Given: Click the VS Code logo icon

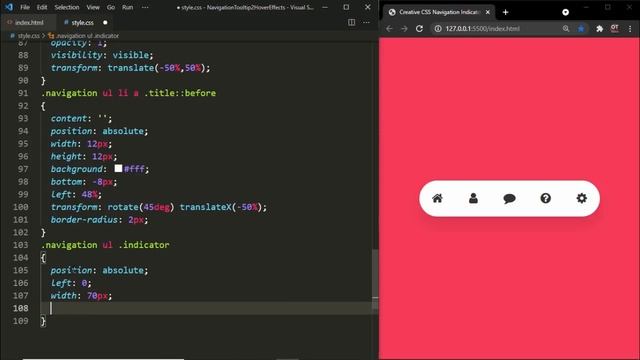Looking at the screenshot, I should point(9,7).
